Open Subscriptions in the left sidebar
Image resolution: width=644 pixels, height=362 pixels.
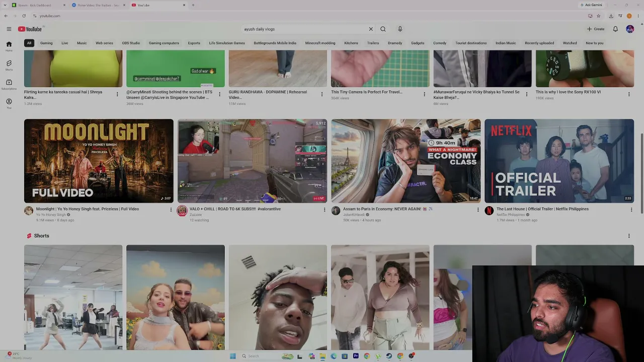tap(9, 84)
